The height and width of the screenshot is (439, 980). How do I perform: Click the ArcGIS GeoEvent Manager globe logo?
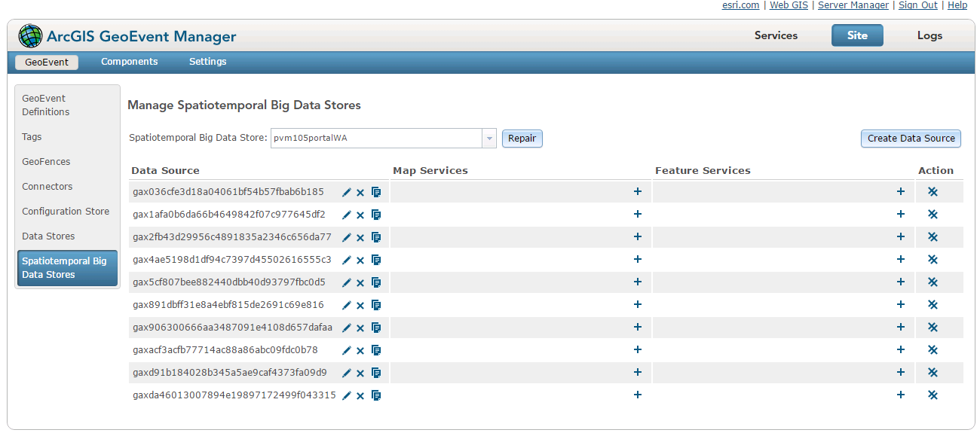point(31,35)
